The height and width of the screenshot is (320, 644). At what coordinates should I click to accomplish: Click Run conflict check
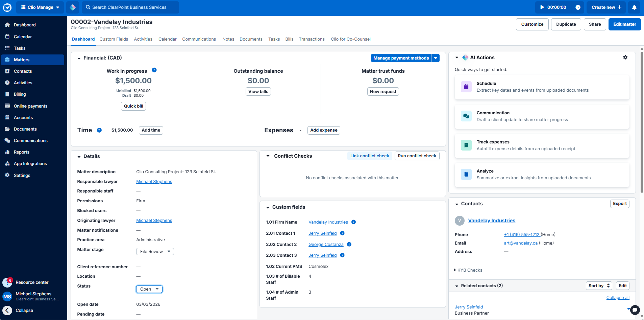coord(417,156)
